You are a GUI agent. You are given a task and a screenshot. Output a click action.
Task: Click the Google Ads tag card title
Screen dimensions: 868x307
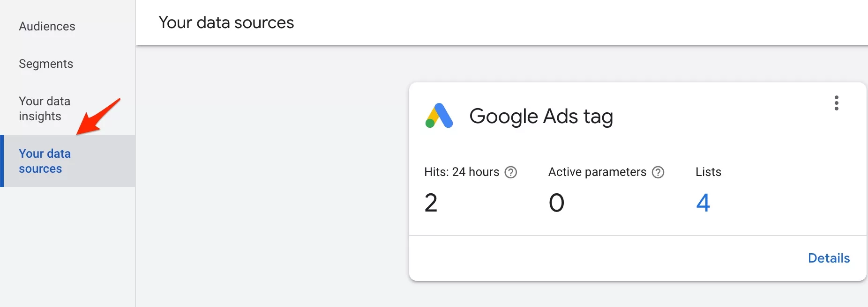[541, 116]
